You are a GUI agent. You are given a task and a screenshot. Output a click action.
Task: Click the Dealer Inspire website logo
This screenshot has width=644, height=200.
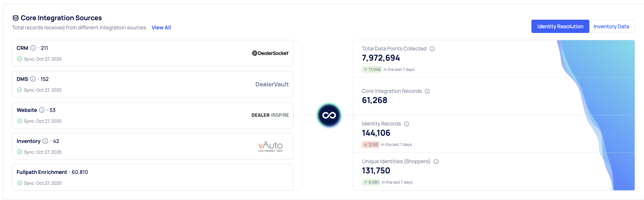pyautogui.click(x=270, y=115)
